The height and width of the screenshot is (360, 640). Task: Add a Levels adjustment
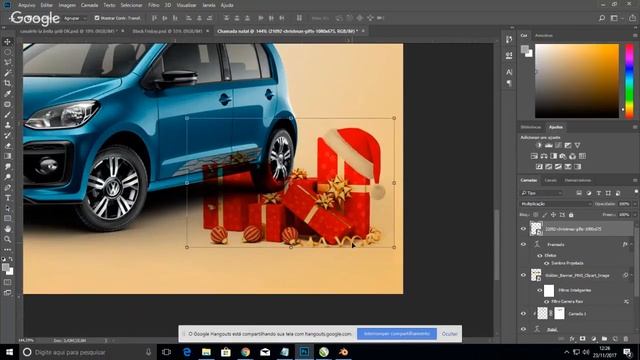coord(549,145)
